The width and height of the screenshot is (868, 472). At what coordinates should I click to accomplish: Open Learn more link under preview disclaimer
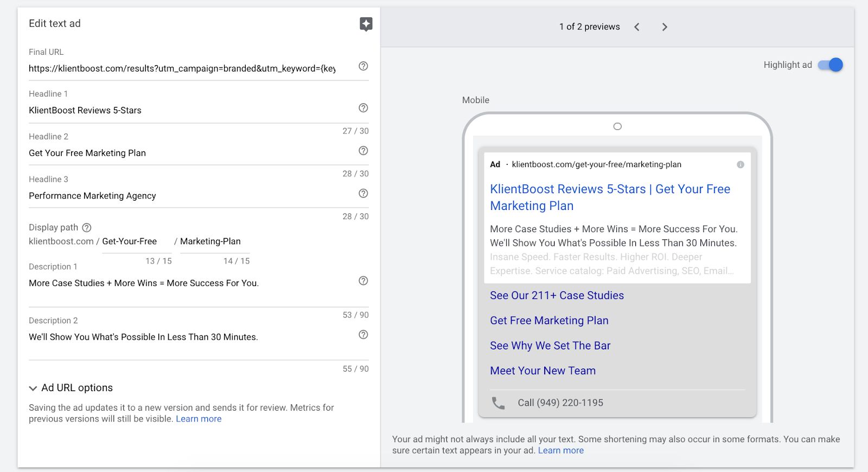point(561,451)
